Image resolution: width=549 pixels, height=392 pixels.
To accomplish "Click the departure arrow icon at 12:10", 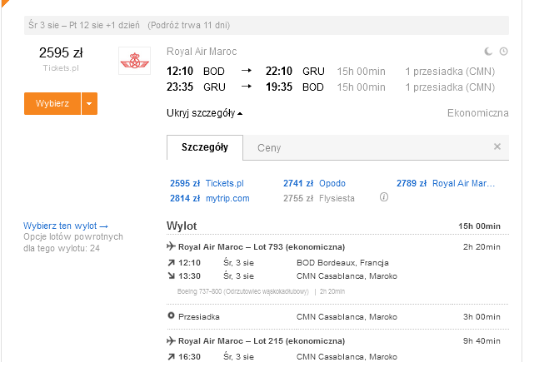I will click(172, 263).
